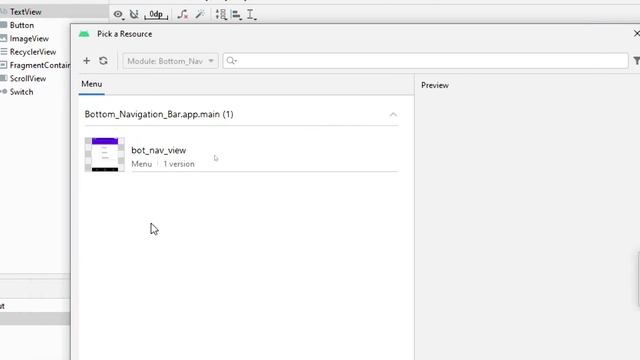Click the Bottom_Navigation_Bar.app.main (1) header
640x360 pixels.
(159, 114)
